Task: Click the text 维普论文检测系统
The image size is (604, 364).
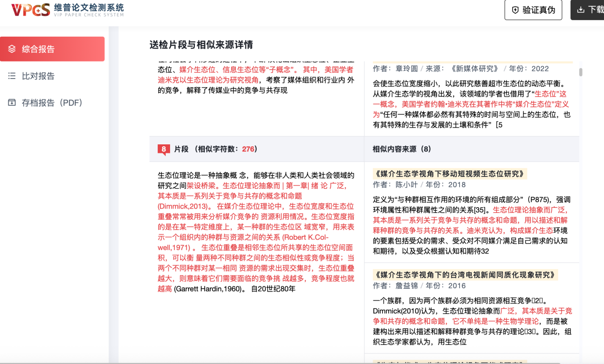Action: pos(89,7)
